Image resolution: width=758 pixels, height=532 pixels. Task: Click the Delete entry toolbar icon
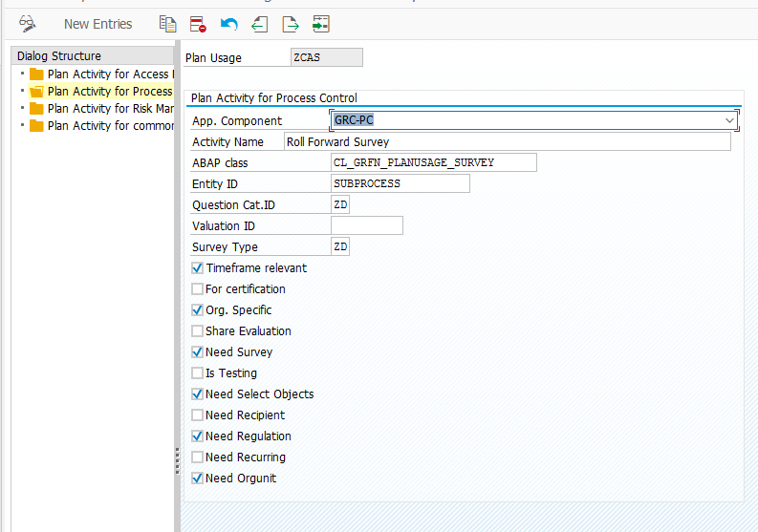pyautogui.click(x=198, y=24)
